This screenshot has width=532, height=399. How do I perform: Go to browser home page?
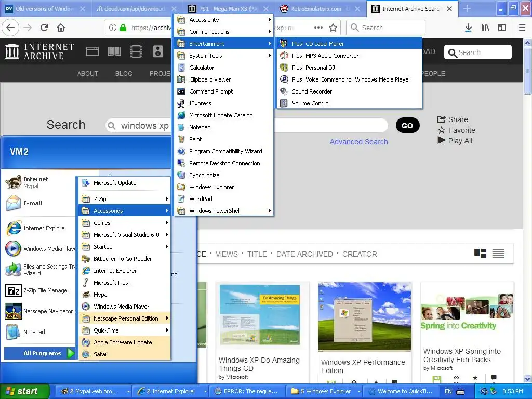point(61,28)
